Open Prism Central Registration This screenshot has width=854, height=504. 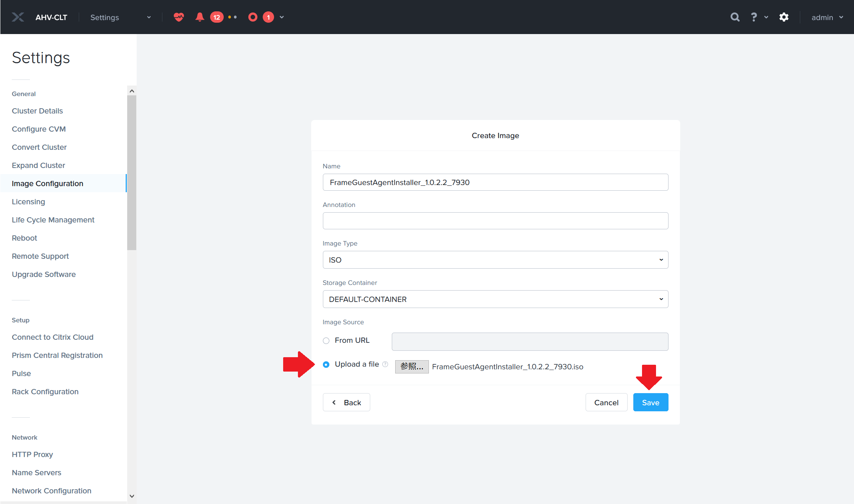[57, 355]
